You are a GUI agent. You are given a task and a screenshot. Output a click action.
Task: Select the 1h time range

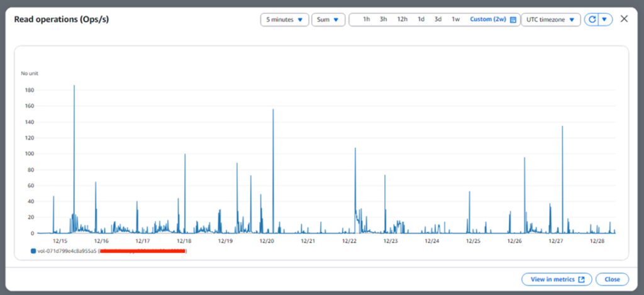tap(366, 19)
